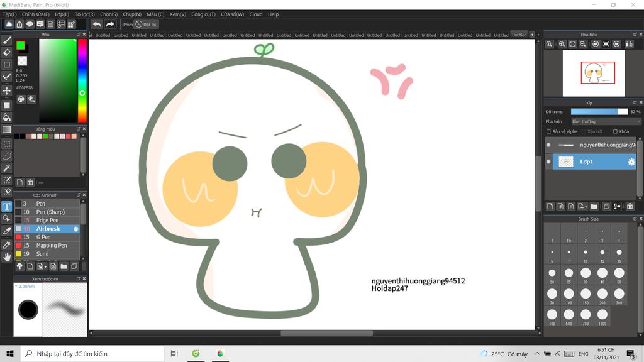This screenshot has height=362, width=644.
Task: Click the hue color bar in Màu panel
Action: [x=82, y=81]
